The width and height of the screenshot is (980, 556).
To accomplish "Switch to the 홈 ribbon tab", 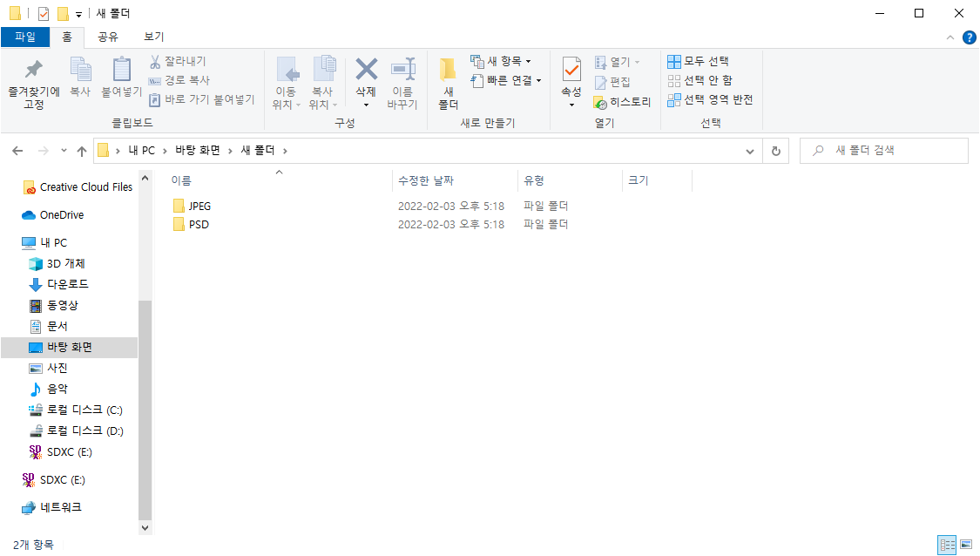I will coord(67,37).
